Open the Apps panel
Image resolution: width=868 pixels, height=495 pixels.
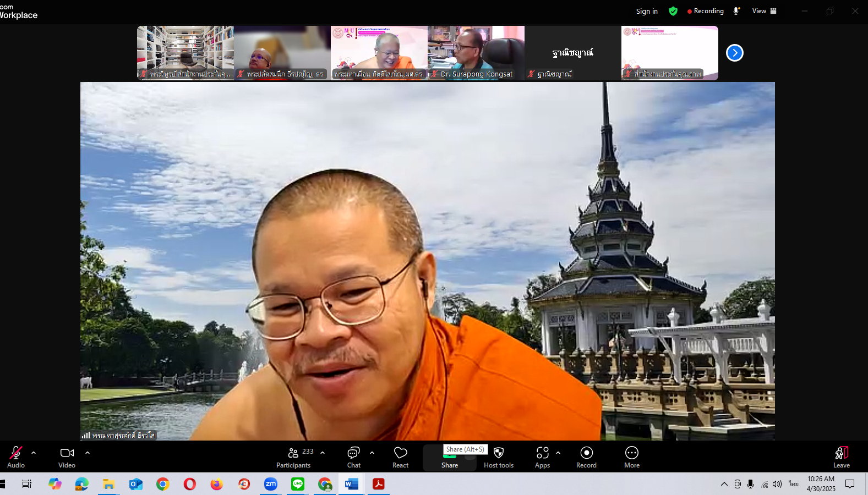[x=543, y=457]
